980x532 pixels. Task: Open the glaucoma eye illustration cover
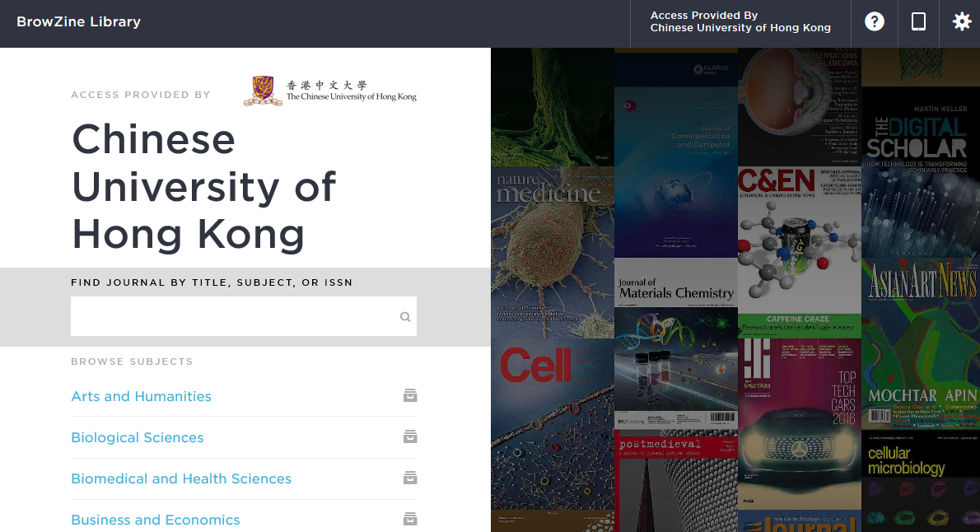800,107
